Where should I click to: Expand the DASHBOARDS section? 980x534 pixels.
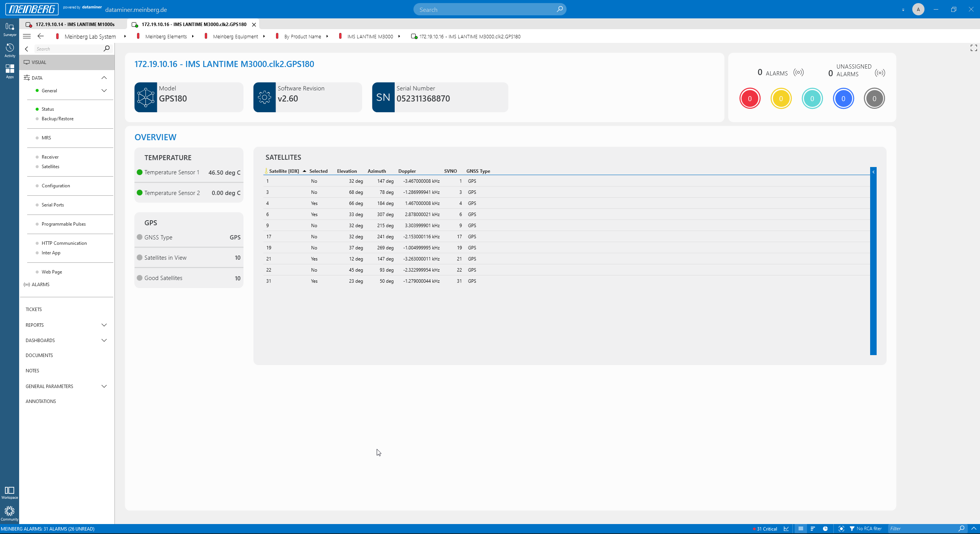[104, 341]
